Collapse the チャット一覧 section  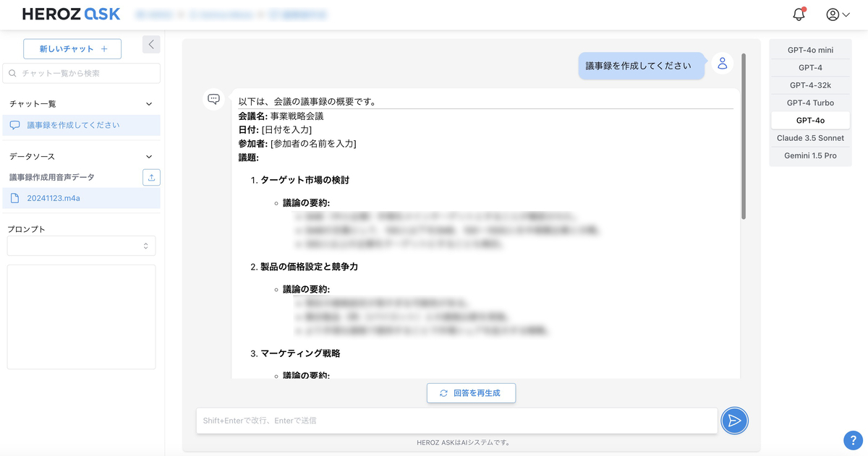(149, 104)
